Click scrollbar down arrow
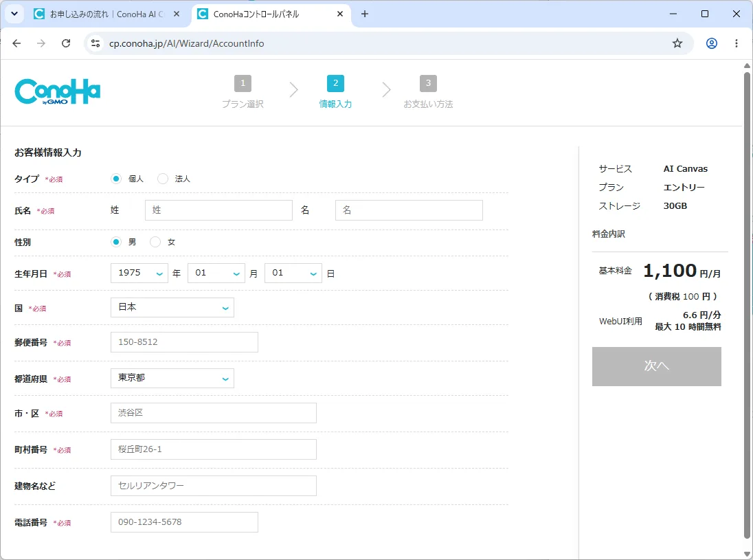 pos(747,555)
